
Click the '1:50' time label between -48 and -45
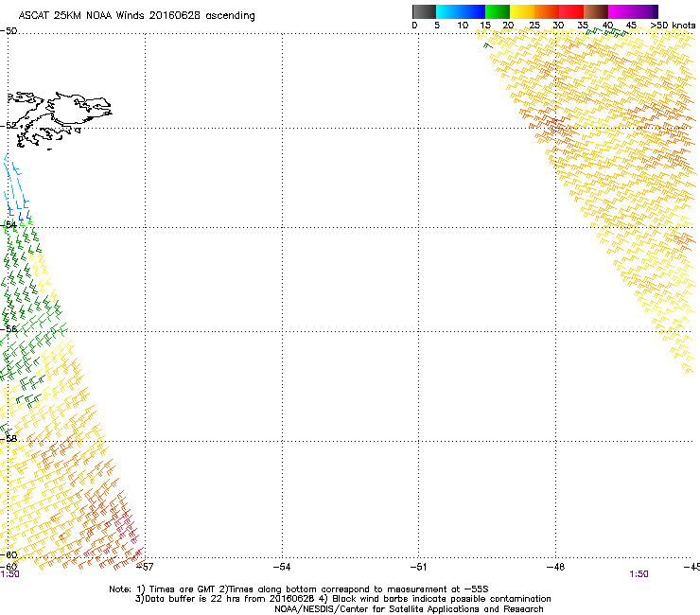639,574
